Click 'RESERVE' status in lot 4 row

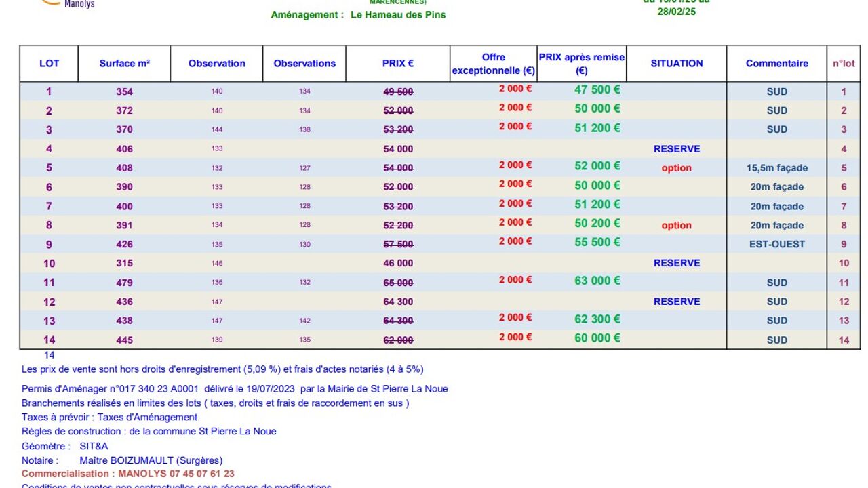tap(677, 149)
